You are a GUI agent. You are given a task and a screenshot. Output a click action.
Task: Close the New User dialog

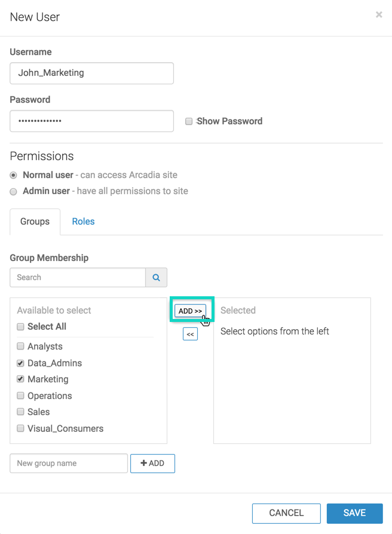(x=379, y=15)
